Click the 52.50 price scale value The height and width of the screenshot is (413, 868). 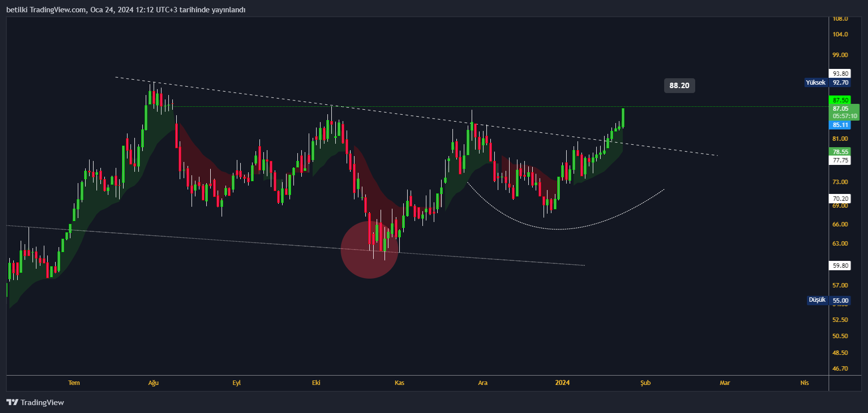click(840, 320)
